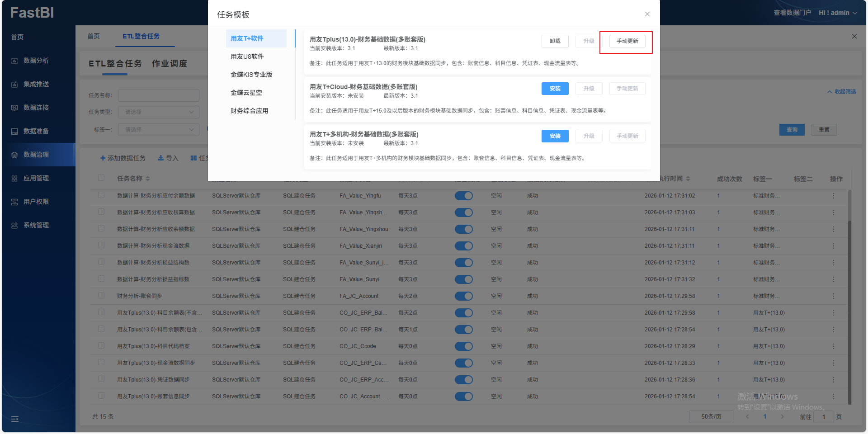Click the 任务名称 search input field
The height and width of the screenshot is (434, 868).
coord(158,95)
